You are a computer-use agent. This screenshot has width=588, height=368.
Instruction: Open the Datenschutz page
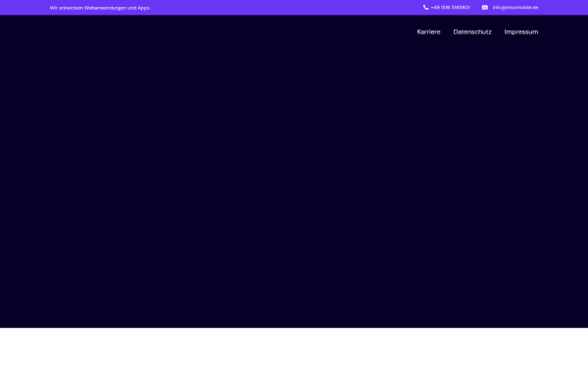pyautogui.click(x=472, y=32)
